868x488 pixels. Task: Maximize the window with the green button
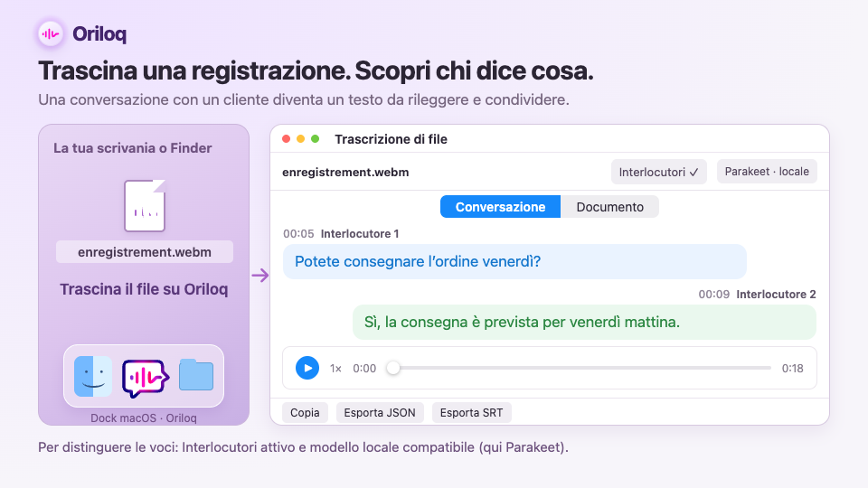pos(315,139)
